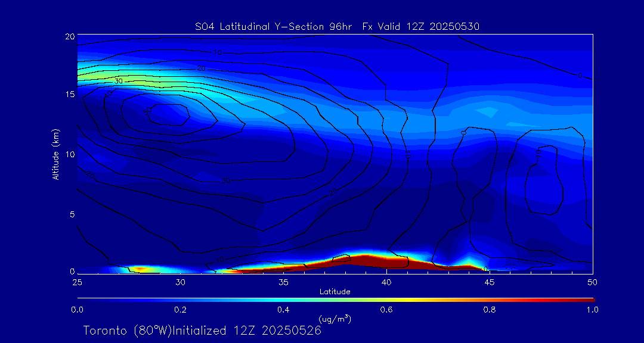Click the colorbar tick label "0.0"

click(x=77, y=310)
